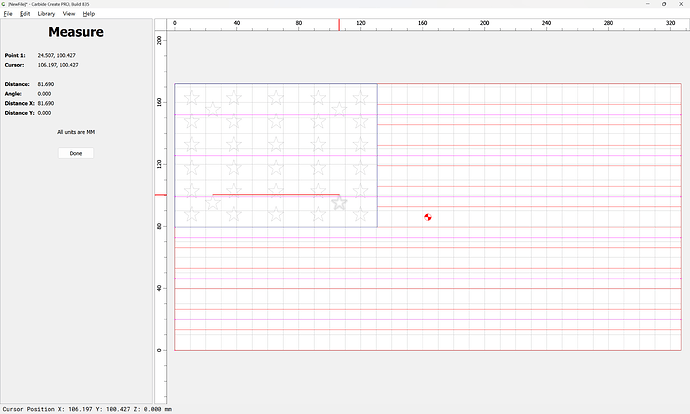
Task: Click the Cursor Position status bar text
Action: 87,409
